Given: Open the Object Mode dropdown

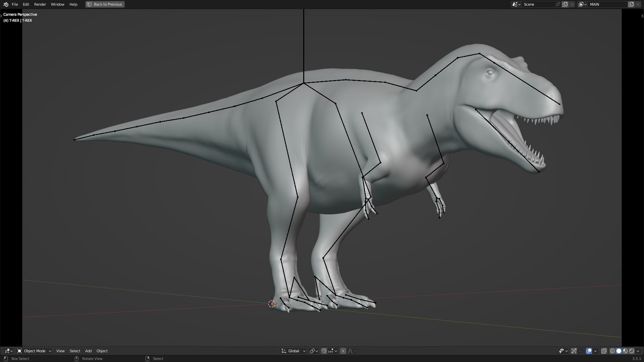Looking at the screenshot, I should 34,351.
